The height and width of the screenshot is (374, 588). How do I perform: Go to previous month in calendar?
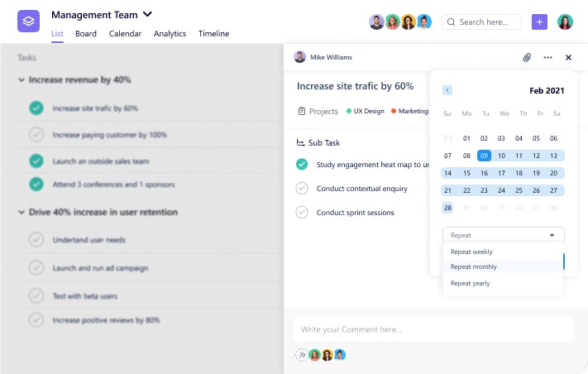[x=447, y=90]
